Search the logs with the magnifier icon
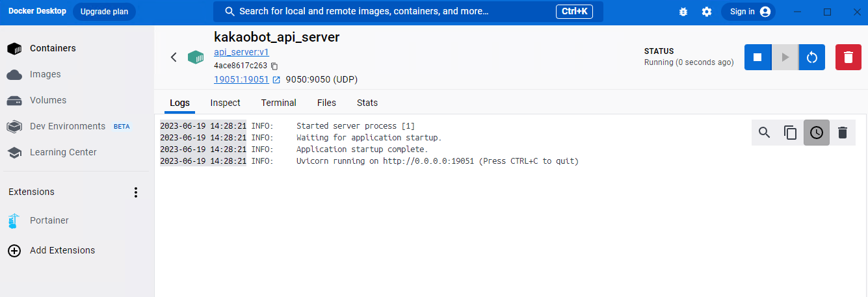Screen dimensions: 868x297 coord(765,133)
